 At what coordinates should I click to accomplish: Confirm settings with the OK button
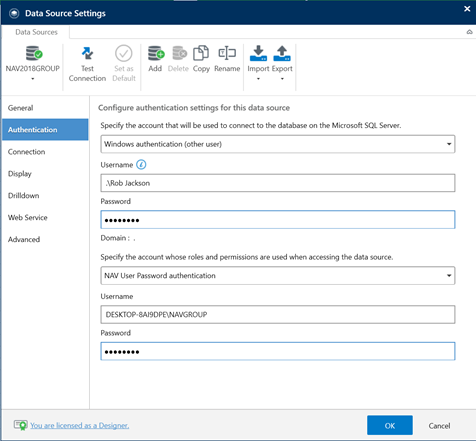(390, 425)
